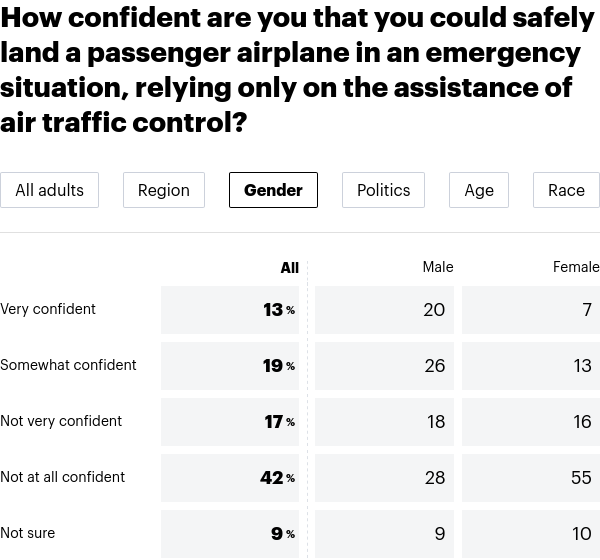Click the Male column header
This screenshot has height=560, width=600.
click(x=438, y=267)
